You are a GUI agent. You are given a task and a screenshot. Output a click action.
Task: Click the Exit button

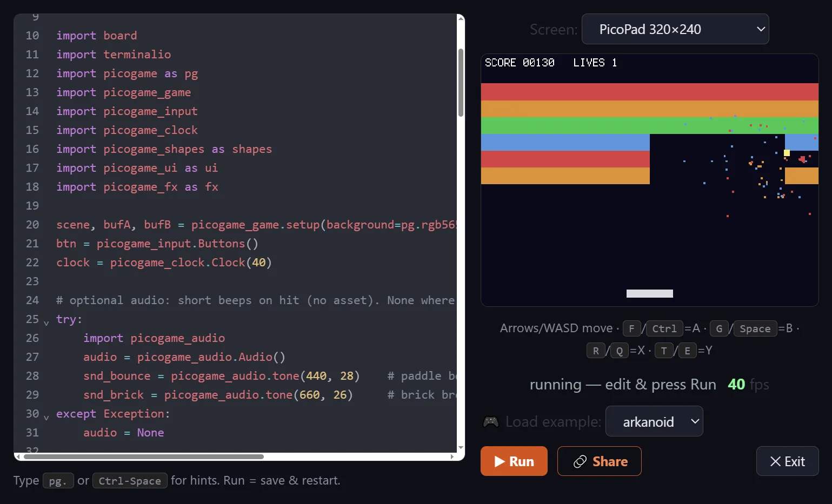787,461
